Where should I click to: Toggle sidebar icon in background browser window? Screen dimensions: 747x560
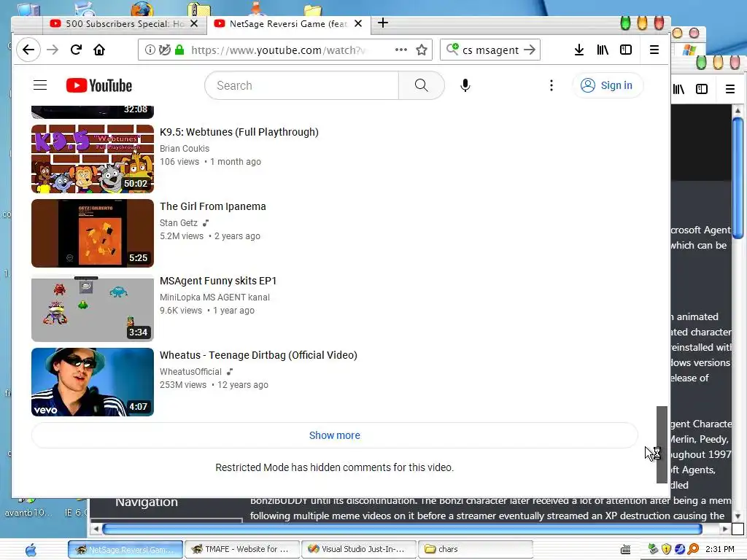[x=702, y=89]
